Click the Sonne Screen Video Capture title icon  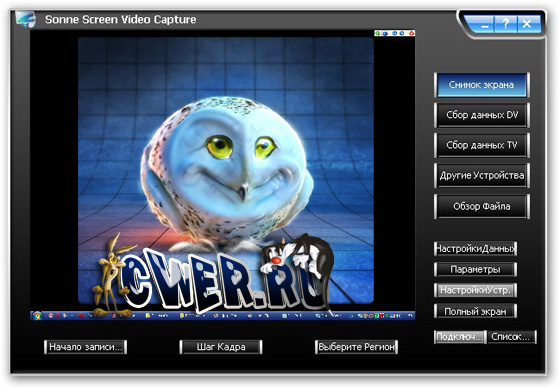(x=26, y=19)
